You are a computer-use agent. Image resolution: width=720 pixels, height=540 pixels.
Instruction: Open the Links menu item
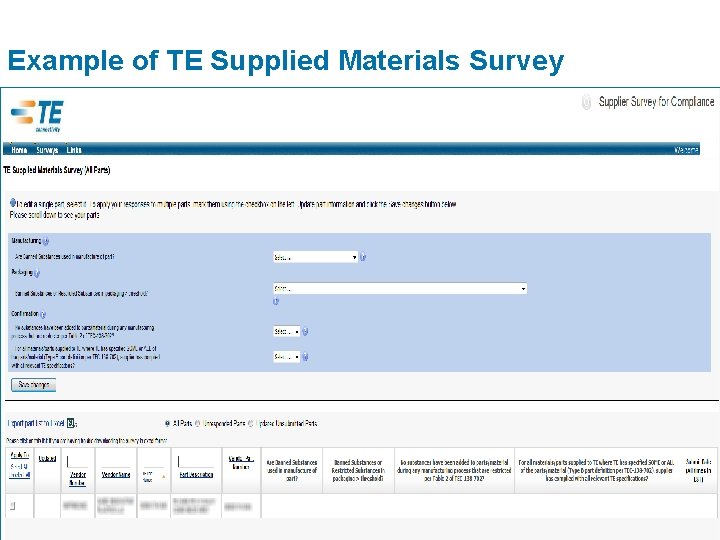click(x=75, y=150)
